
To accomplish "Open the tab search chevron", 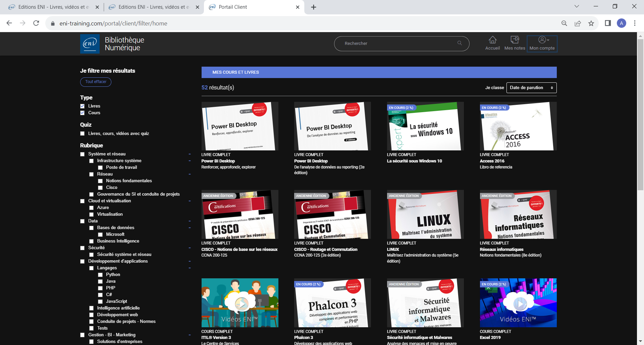I will (x=577, y=6).
